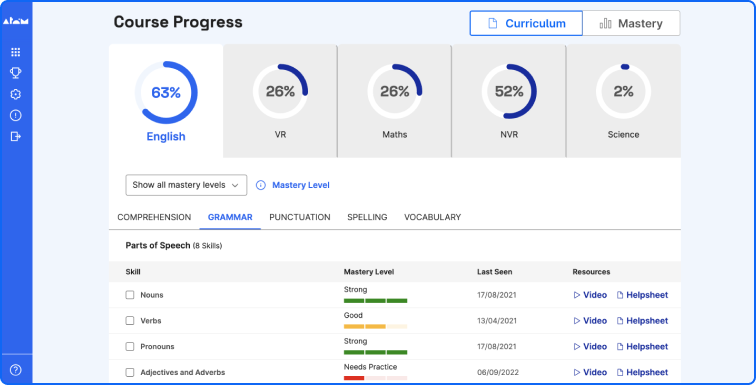Image resolution: width=756 pixels, height=385 pixels.
Task: Click the play icon in the Verbs row
Action: click(577, 321)
